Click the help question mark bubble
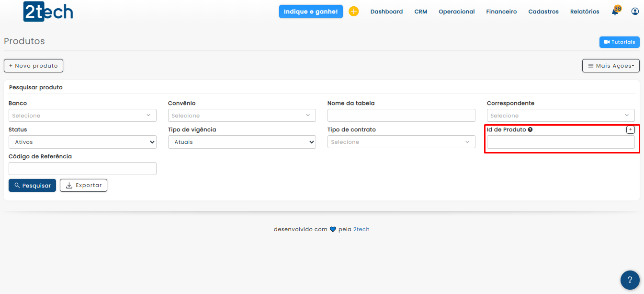 630,280
